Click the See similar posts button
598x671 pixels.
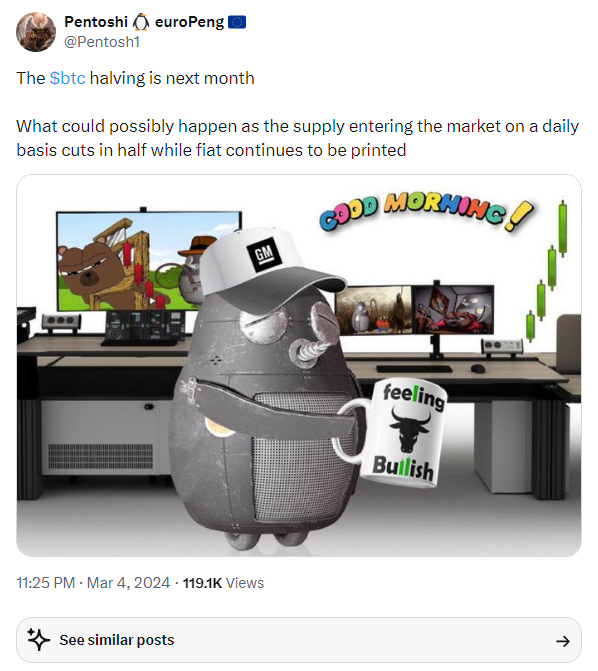tap(299, 640)
